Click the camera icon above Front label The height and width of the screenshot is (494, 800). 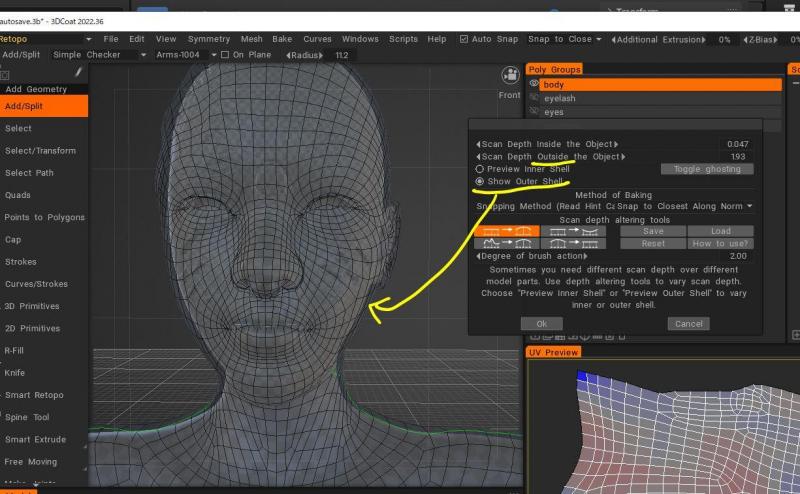coord(508,77)
